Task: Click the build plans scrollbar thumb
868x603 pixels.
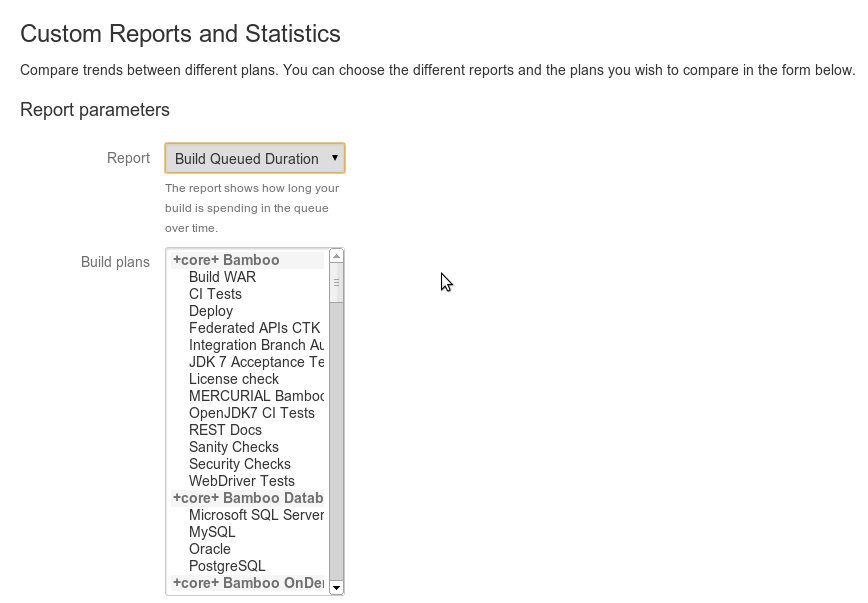Action: [x=336, y=283]
